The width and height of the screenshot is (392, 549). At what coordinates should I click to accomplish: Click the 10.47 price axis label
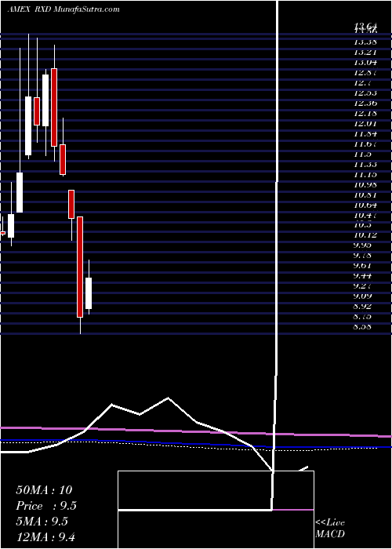point(366,216)
